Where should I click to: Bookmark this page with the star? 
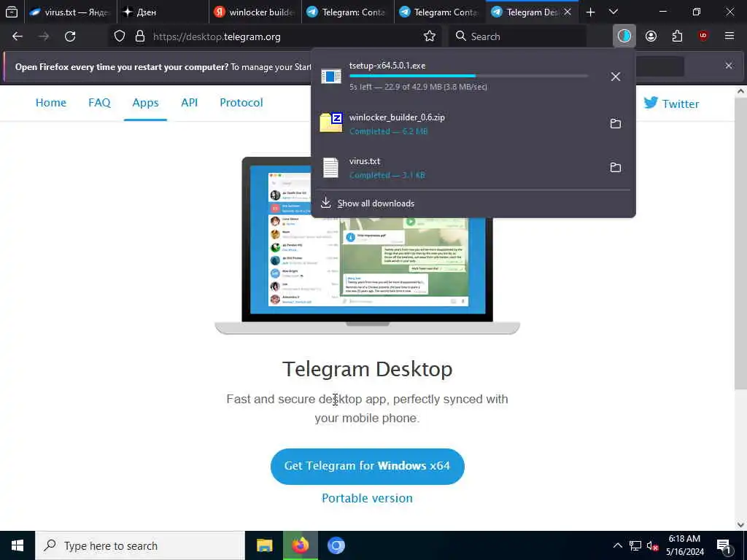tap(429, 36)
